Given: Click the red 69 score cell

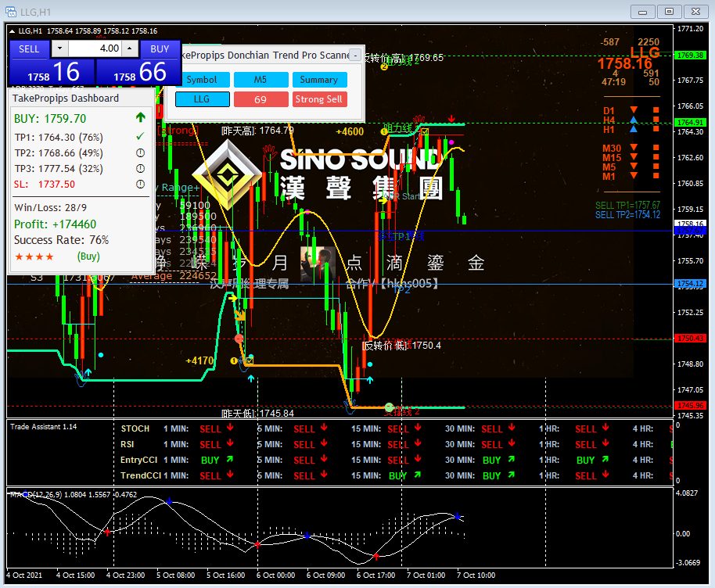Looking at the screenshot, I should (260, 99).
